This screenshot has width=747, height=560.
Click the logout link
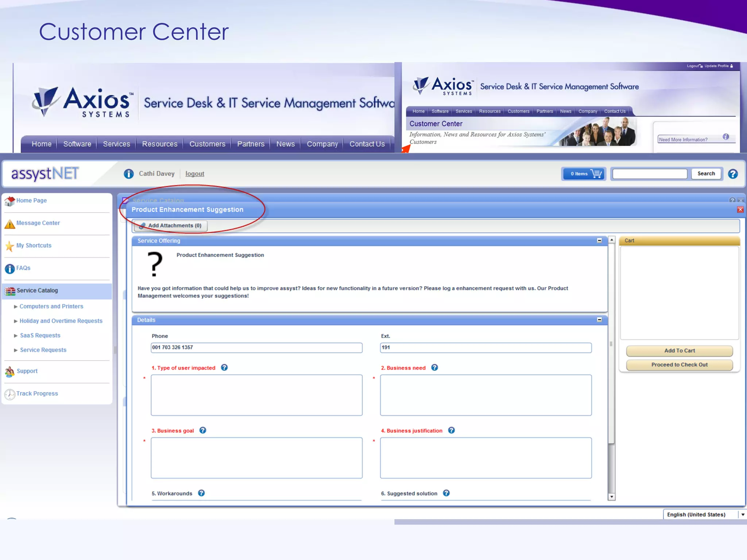[195, 174]
